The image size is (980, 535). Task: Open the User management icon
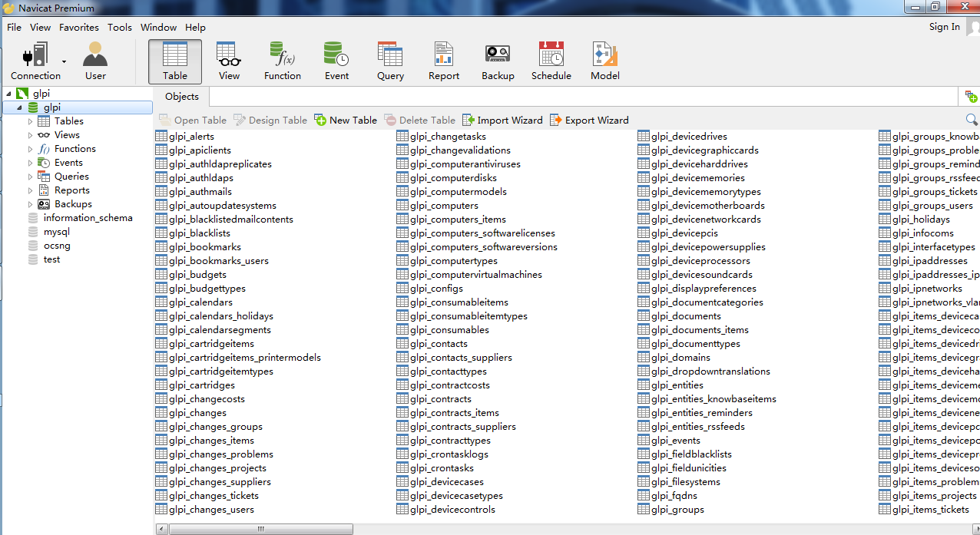pos(96,61)
